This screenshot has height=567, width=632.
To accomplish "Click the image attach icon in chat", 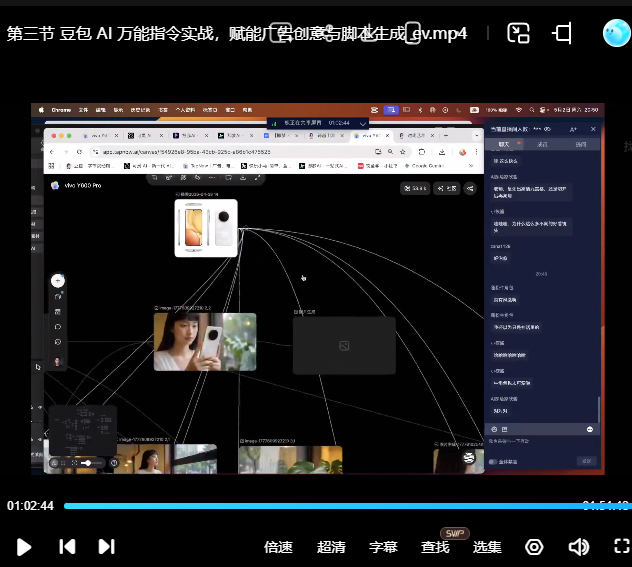I will click(505, 429).
